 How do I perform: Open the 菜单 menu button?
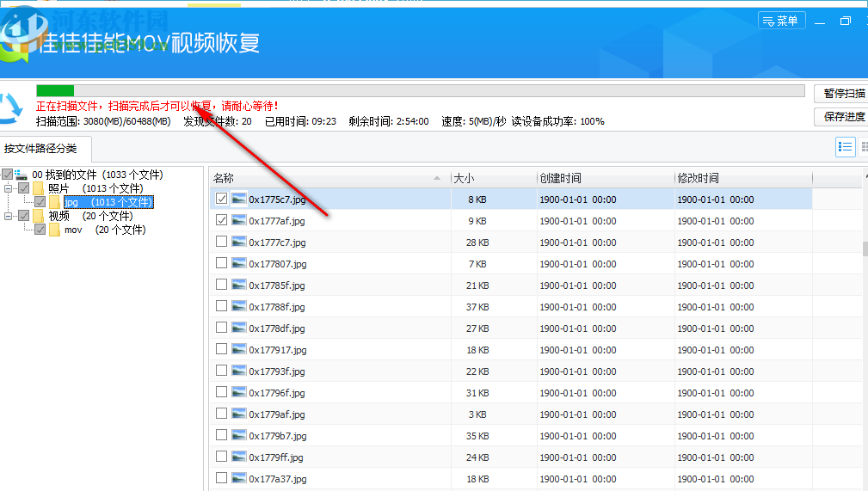(781, 21)
